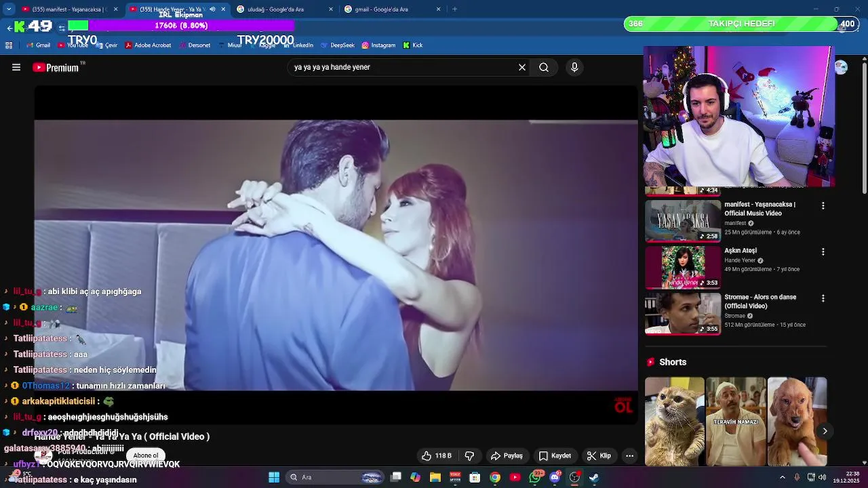868x488 pixels.
Task: Open DeepSeek bookmark
Action: [x=337, y=45]
